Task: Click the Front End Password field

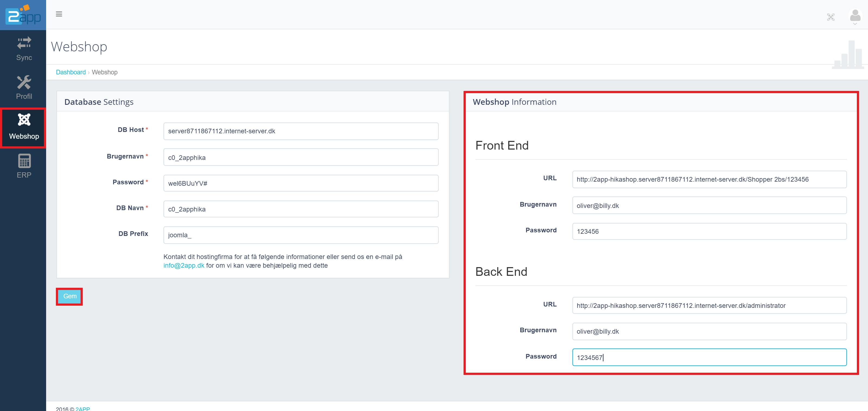Action: (709, 231)
